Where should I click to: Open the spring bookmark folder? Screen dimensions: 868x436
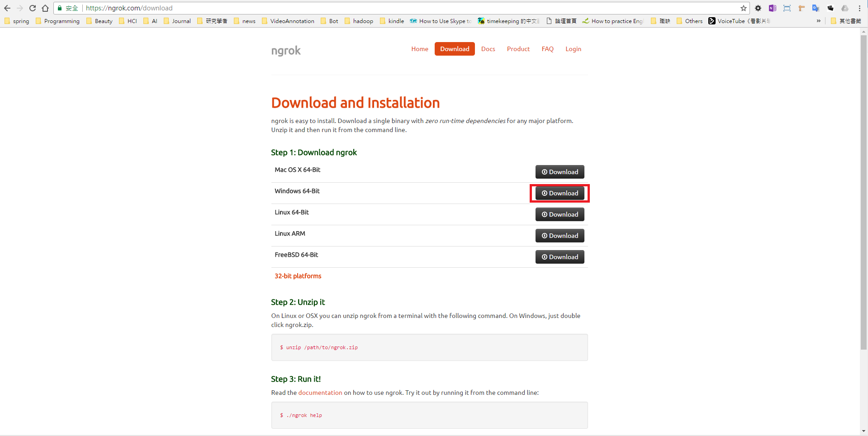pos(17,21)
